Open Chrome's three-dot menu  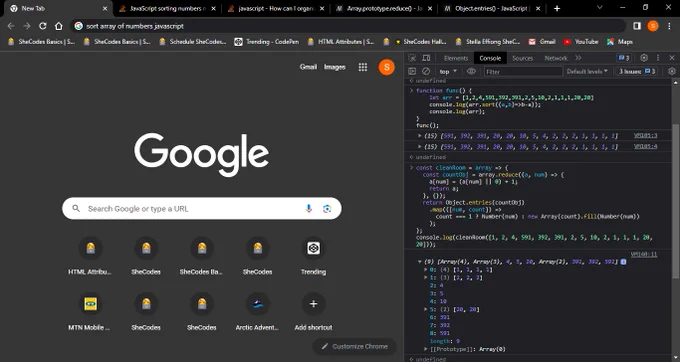pyautogui.click(x=668, y=26)
